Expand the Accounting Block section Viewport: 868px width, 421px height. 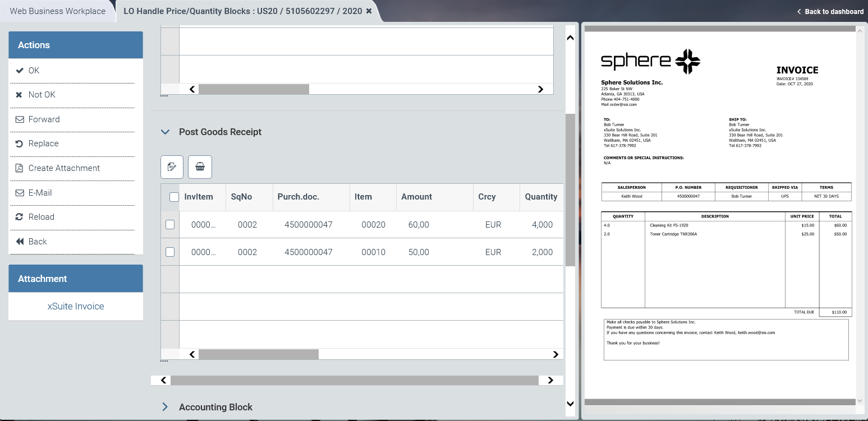[x=165, y=407]
